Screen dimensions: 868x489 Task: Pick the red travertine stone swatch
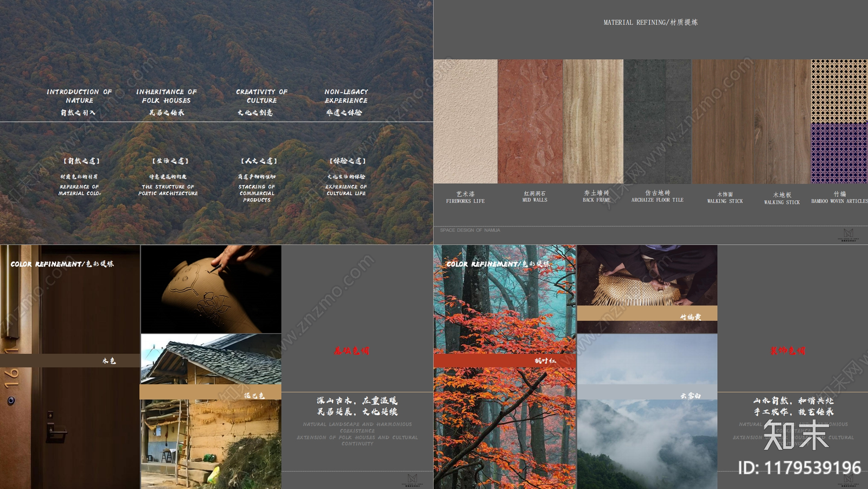[530, 122]
